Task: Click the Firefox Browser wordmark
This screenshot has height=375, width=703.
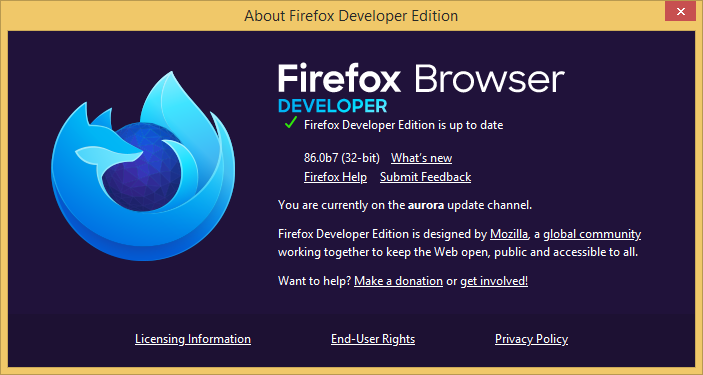Action: (x=421, y=79)
